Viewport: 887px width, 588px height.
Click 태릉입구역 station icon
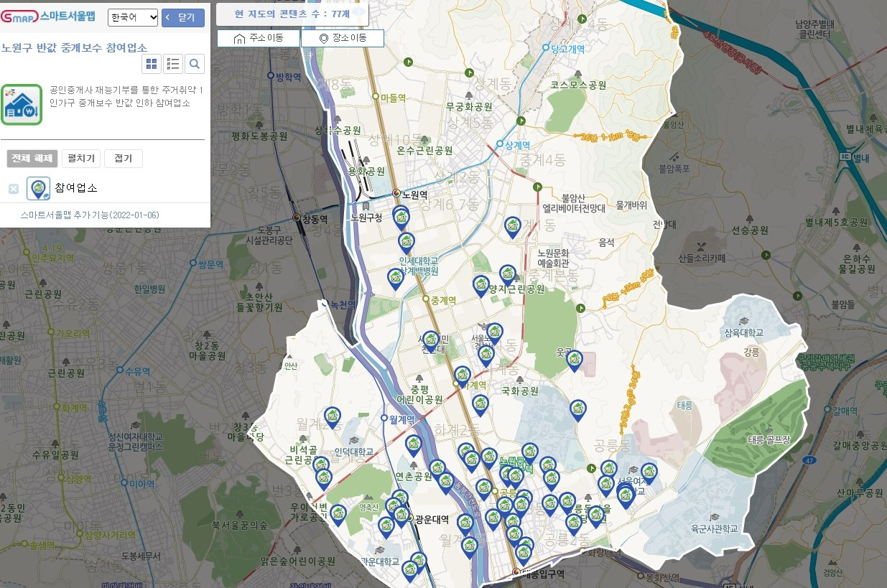(x=516, y=573)
